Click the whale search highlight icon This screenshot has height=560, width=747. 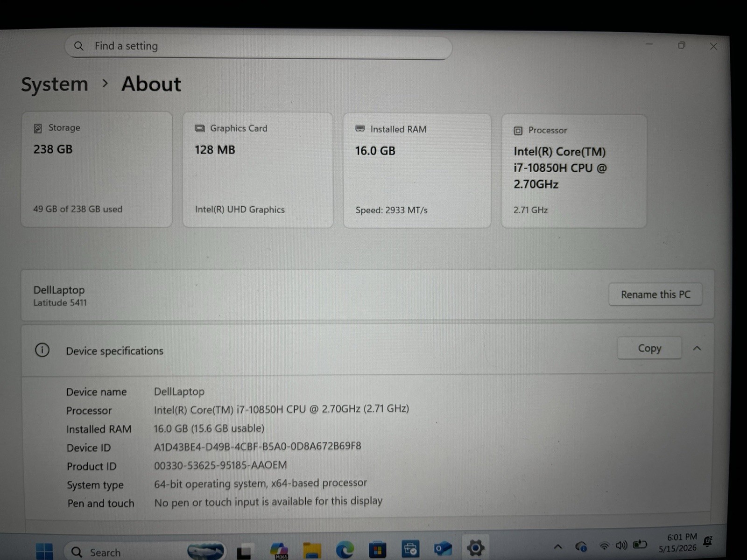coord(205,551)
